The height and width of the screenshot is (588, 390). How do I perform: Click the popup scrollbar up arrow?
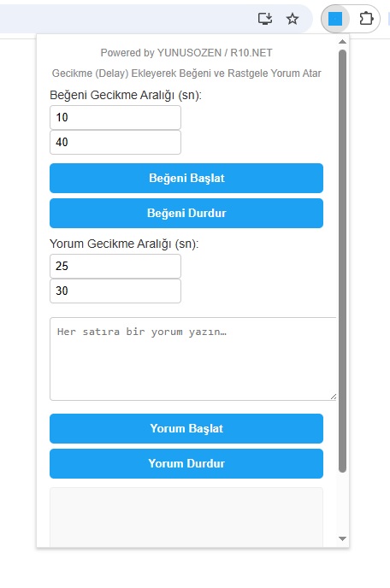pyautogui.click(x=342, y=42)
